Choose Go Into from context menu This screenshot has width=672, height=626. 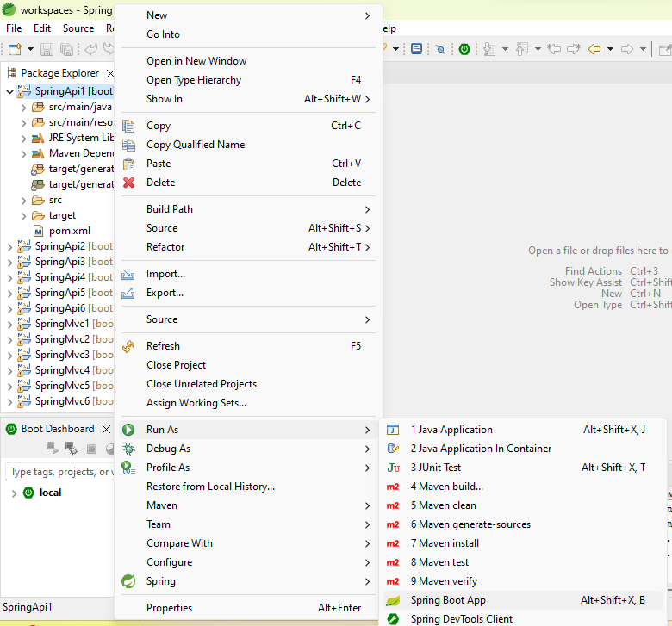pyautogui.click(x=248, y=34)
